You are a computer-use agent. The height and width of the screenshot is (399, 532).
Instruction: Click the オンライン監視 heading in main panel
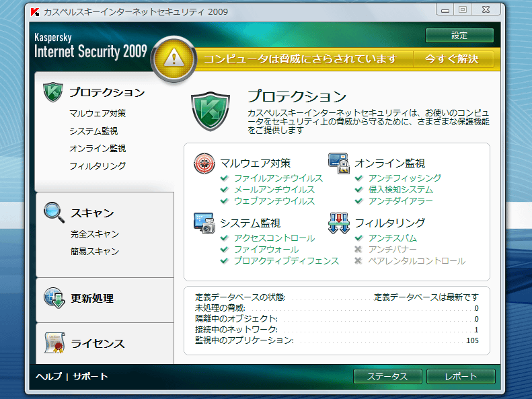coord(390,164)
